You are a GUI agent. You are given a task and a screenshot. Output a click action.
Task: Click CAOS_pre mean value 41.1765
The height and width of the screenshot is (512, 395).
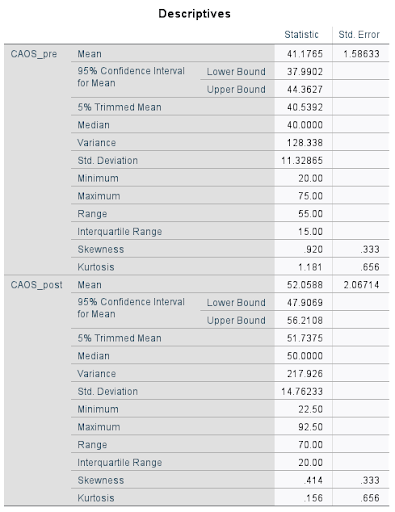[x=305, y=54]
